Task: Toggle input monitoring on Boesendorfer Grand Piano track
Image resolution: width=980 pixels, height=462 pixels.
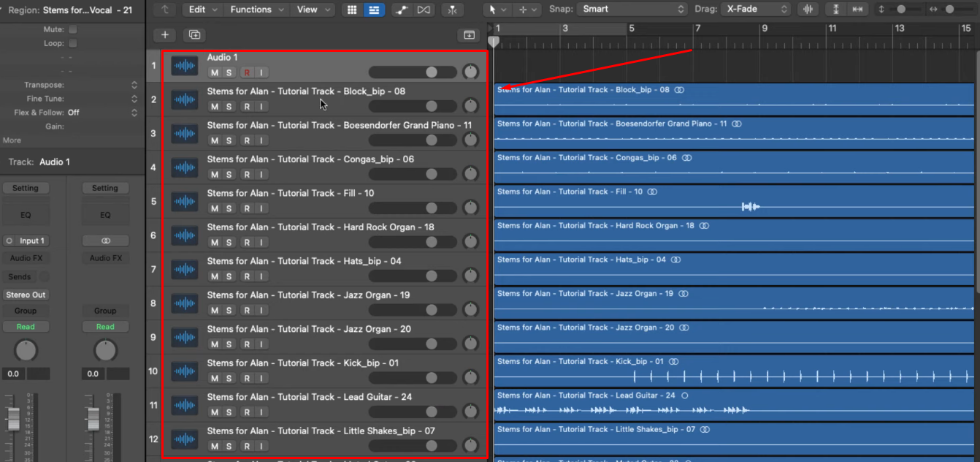Action: [261, 140]
